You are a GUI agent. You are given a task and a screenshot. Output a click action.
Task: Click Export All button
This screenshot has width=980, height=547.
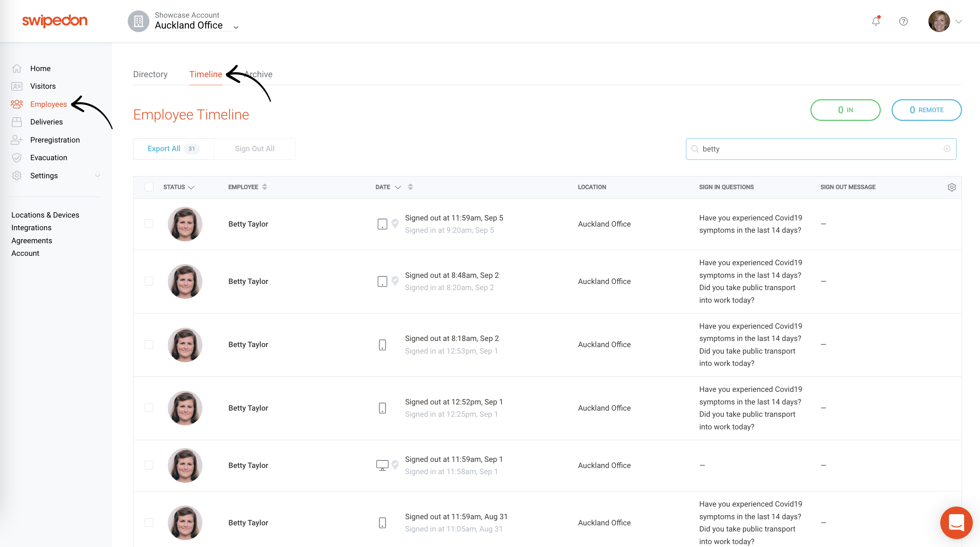tap(174, 149)
